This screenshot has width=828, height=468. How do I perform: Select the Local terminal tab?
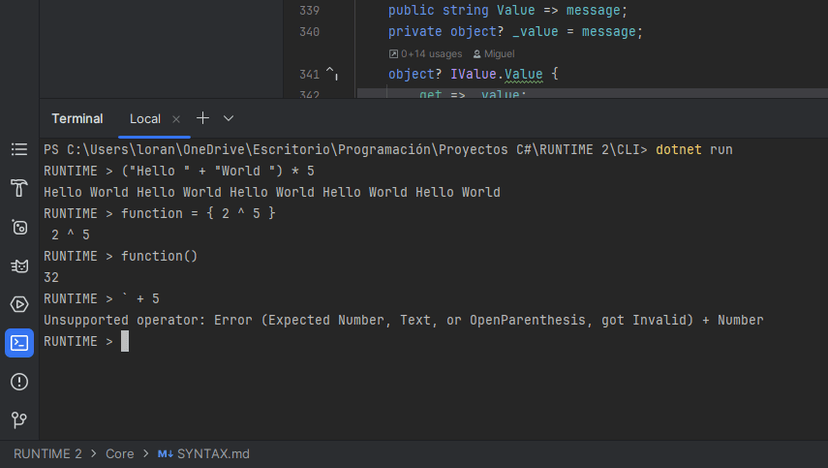tap(145, 119)
